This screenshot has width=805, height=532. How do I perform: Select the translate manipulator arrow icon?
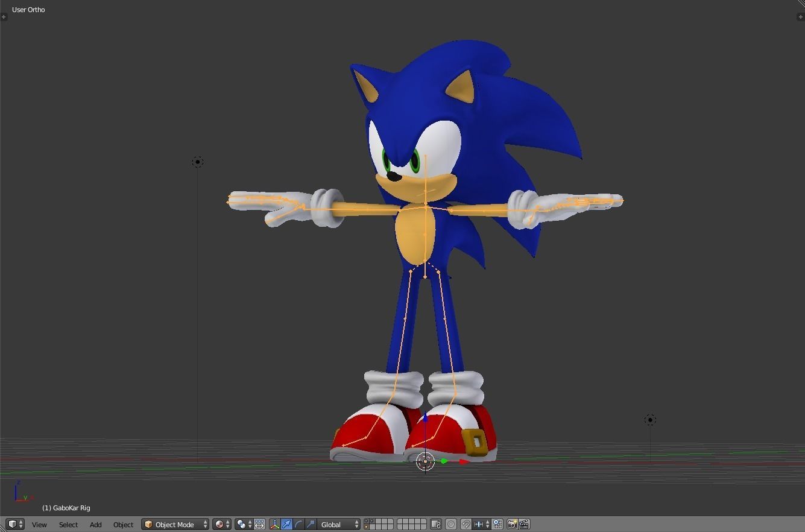286,524
